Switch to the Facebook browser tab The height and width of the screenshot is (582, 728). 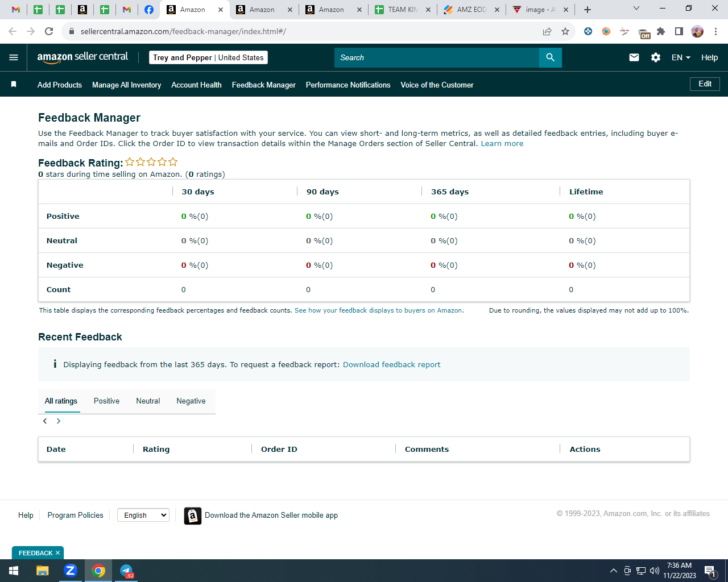click(149, 10)
